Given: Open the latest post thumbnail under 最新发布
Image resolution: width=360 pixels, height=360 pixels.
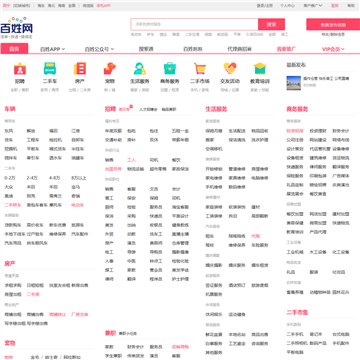Looking at the screenshot, I should click(294, 83).
